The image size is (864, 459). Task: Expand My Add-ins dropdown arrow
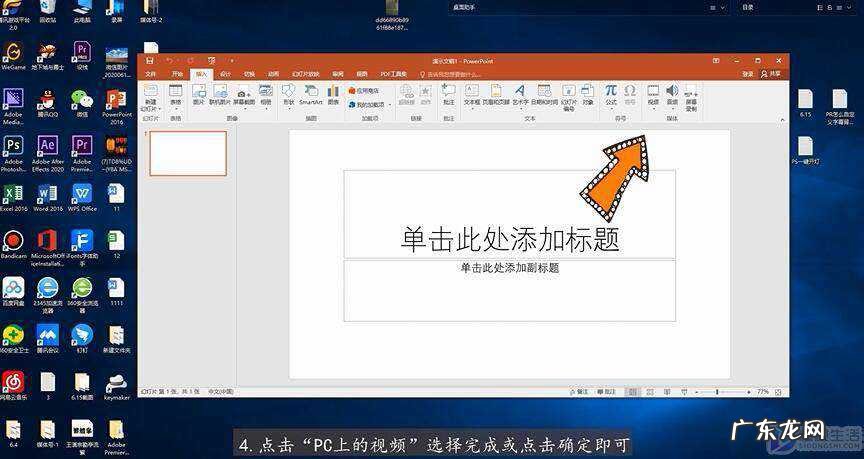point(390,104)
